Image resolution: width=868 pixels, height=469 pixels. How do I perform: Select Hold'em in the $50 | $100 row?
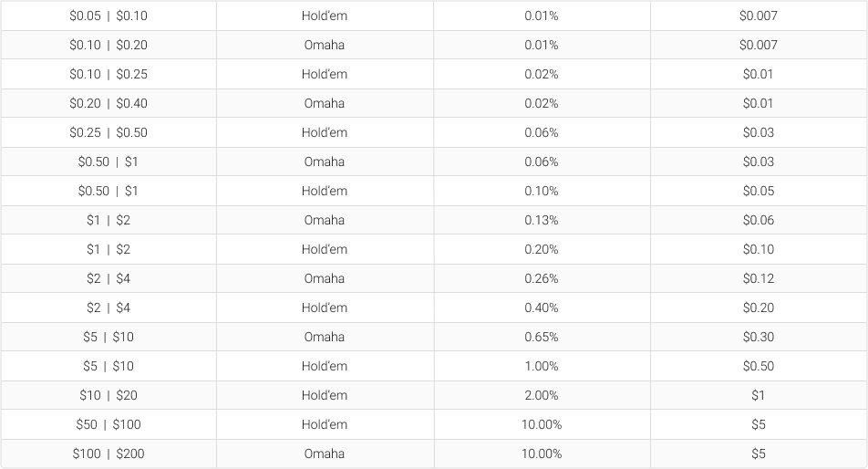pyautogui.click(x=325, y=424)
